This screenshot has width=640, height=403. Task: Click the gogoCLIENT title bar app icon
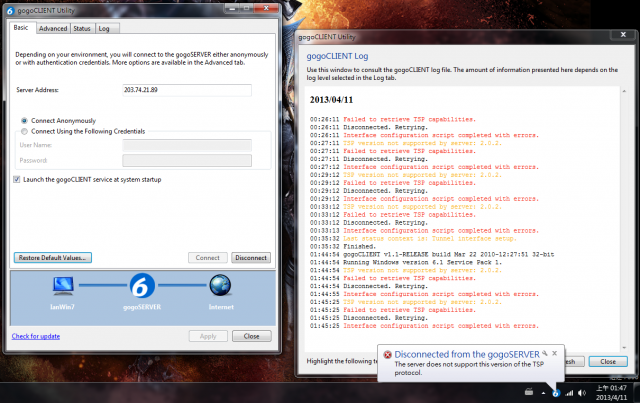click(10, 11)
